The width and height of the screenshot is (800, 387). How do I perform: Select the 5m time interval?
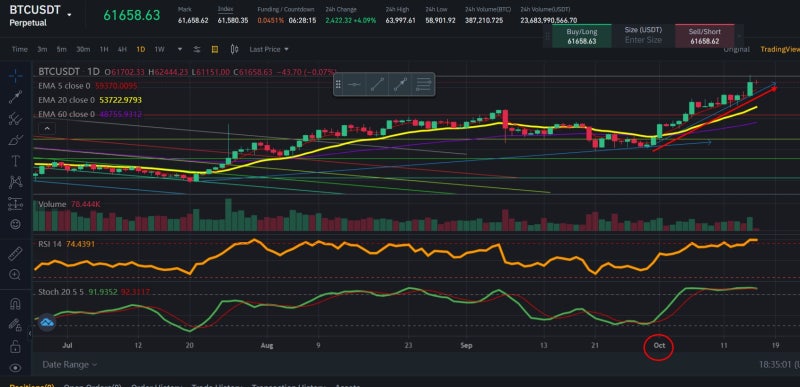click(61, 49)
